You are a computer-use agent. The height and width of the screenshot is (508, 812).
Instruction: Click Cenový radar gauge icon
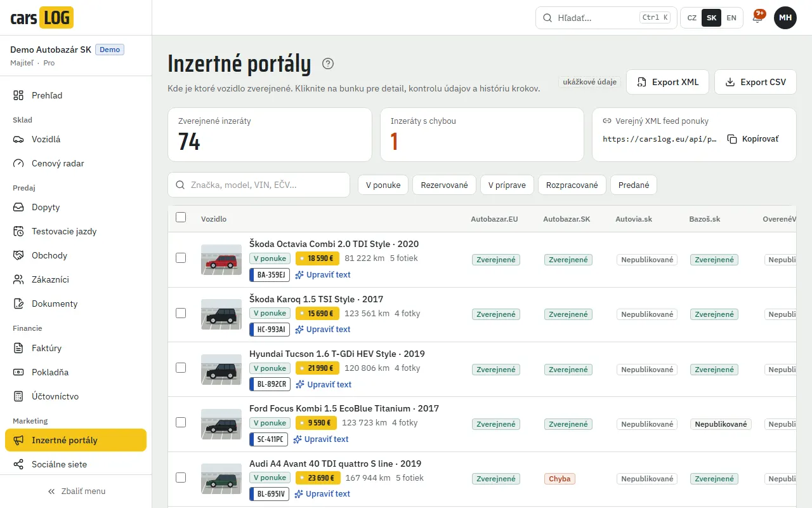click(18, 163)
